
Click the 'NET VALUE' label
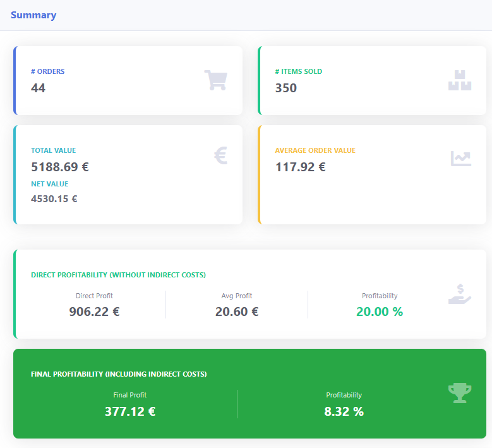tap(49, 184)
